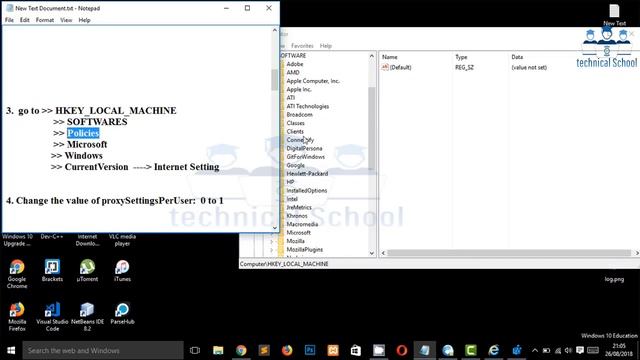
Task: Open XAMPP from the taskbar
Action: (x=333, y=350)
